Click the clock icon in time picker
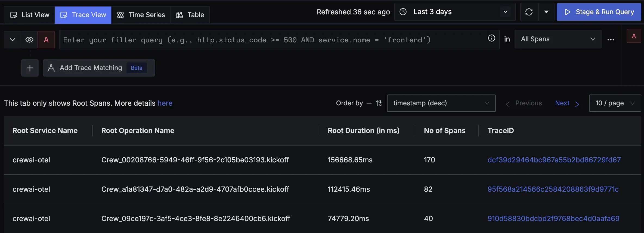Viewport: 644px width, 233px height. (403, 12)
